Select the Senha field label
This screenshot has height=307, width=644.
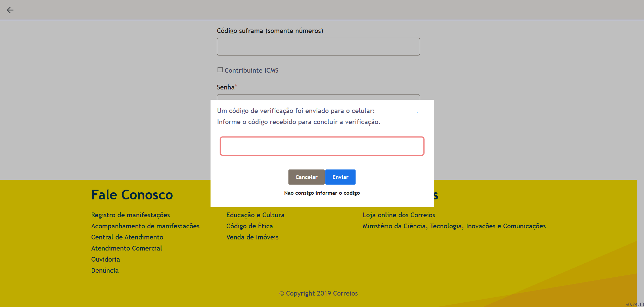227,87
